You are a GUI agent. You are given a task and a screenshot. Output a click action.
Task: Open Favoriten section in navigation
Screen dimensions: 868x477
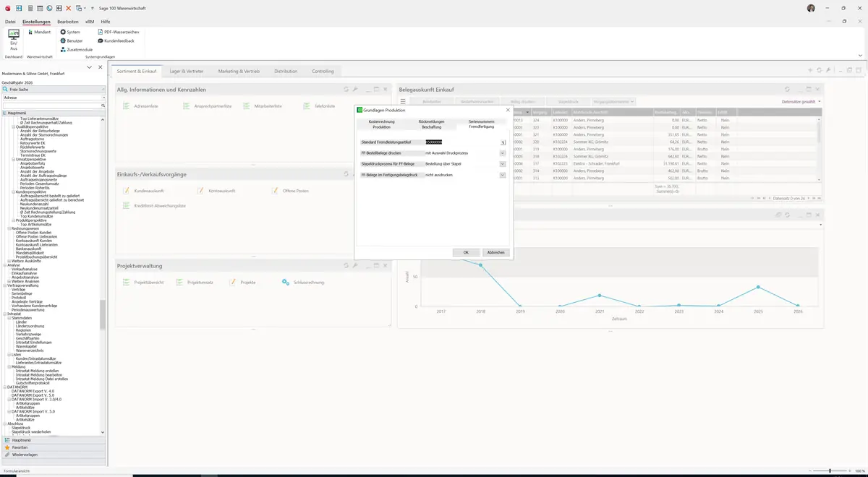point(54,447)
